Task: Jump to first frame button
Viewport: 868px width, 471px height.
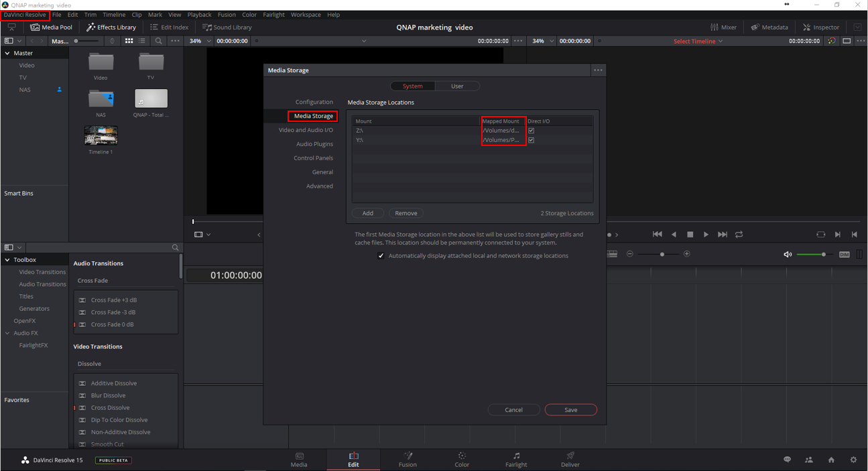Action: click(x=658, y=234)
